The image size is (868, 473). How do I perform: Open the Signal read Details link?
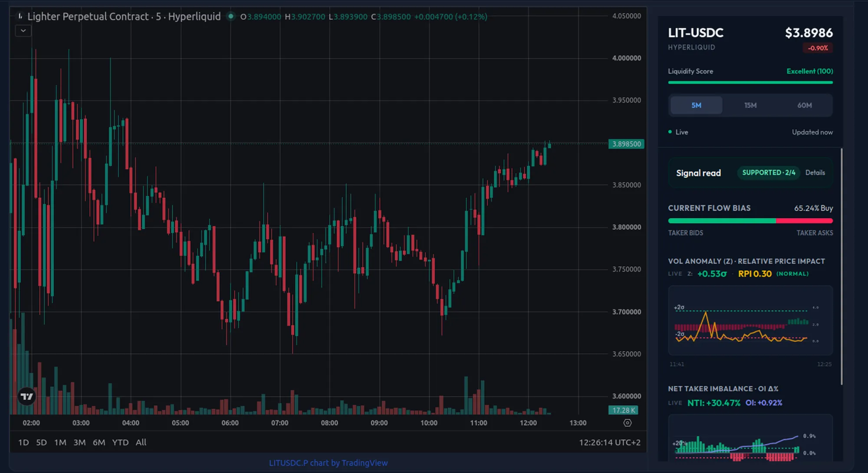(815, 173)
